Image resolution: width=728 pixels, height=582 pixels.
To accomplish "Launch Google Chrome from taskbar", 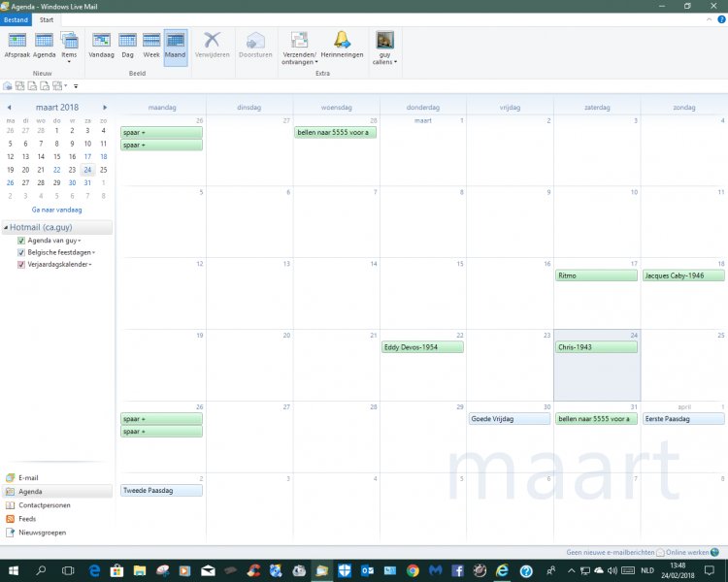I will (x=413, y=570).
